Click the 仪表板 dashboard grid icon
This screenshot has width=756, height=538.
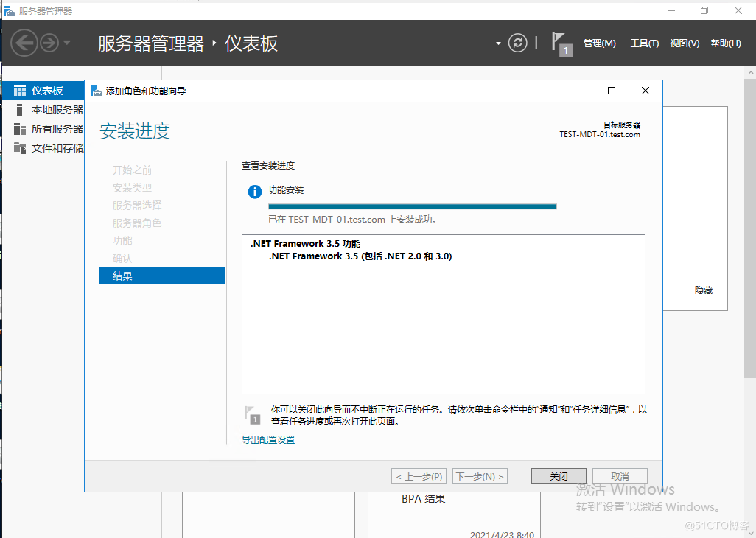click(x=20, y=91)
